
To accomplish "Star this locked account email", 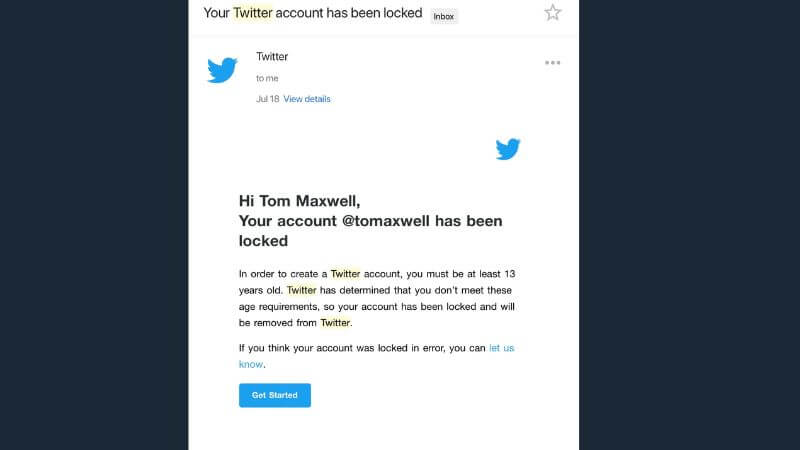I will (x=553, y=13).
